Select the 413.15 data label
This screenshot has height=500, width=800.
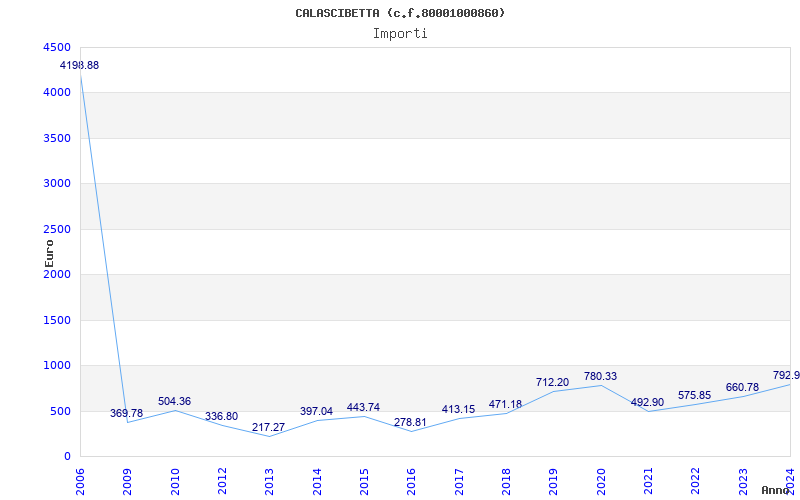coord(458,409)
